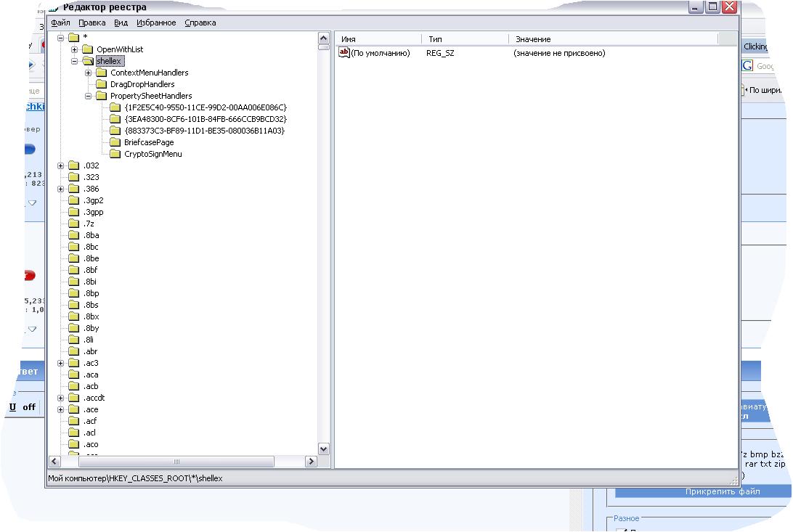Expand the .032 key
793x532 pixels.
[x=61, y=165]
